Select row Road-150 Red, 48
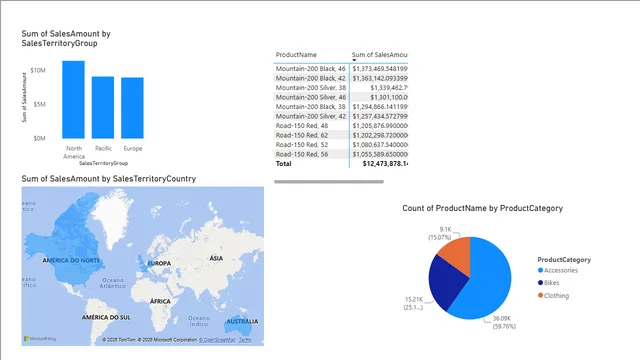Screen dimensions: 640x360 [x=341, y=126]
